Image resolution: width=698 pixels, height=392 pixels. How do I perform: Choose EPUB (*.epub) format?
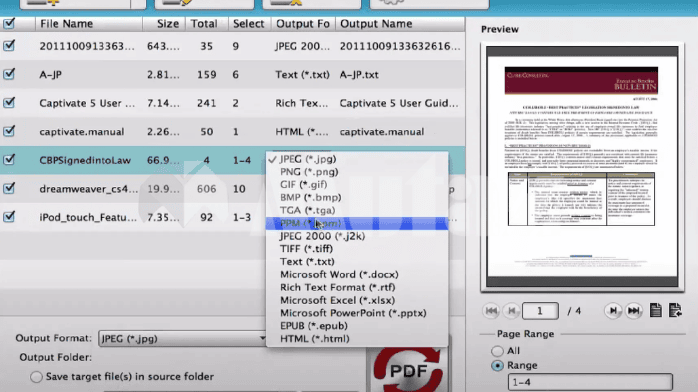click(357, 326)
